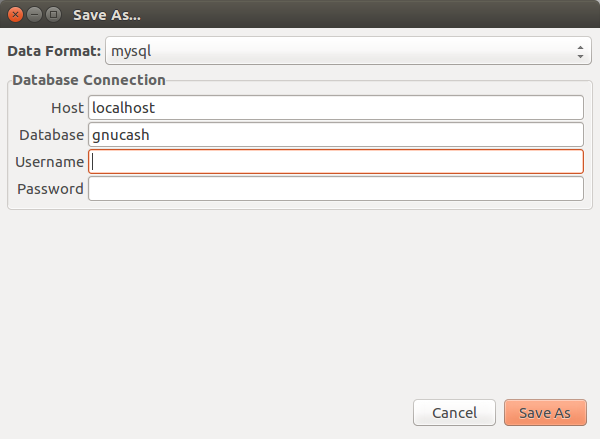600x439 pixels.
Task: Open the Data Format mysql combo box
Action: [348, 51]
